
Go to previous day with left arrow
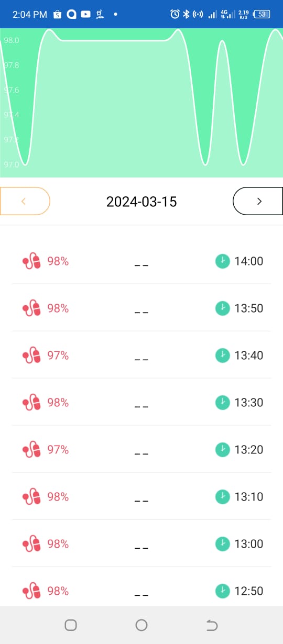25,201
